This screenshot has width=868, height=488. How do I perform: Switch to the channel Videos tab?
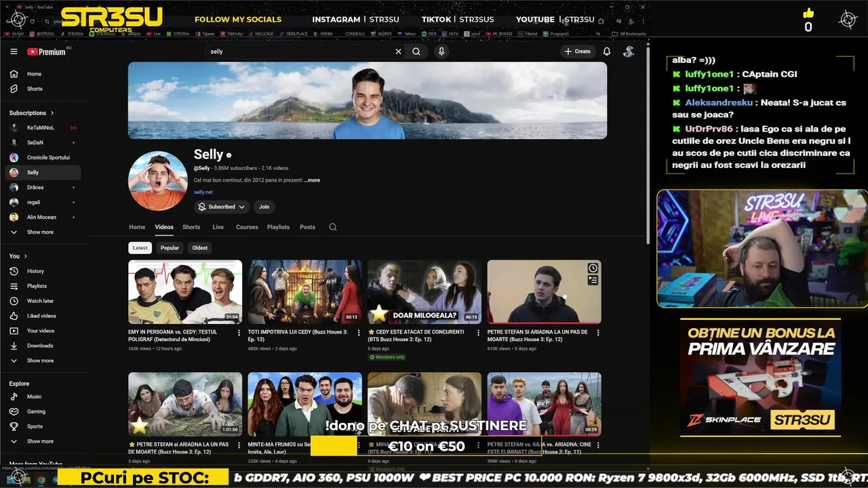click(x=164, y=227)
